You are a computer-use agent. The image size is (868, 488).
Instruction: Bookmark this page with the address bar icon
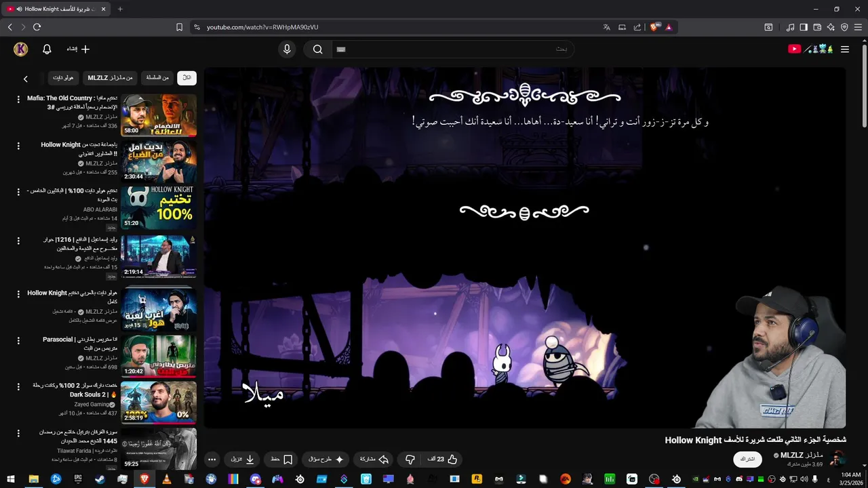click(179, 27)
